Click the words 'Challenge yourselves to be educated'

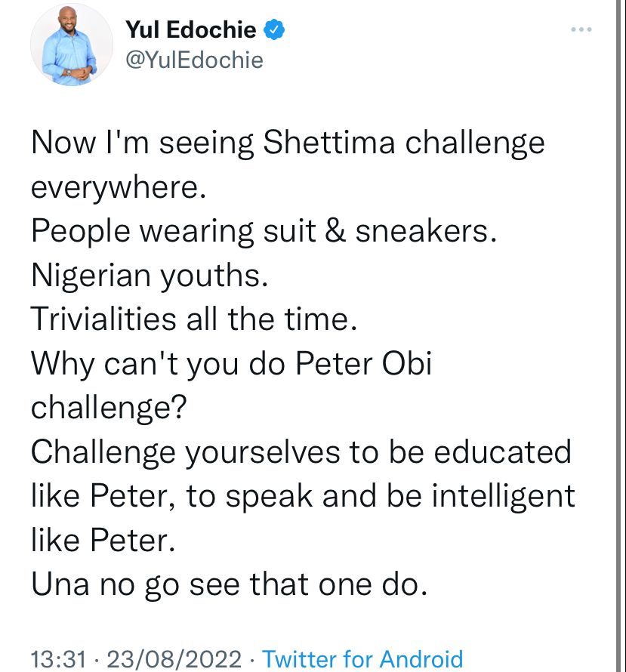301,452
